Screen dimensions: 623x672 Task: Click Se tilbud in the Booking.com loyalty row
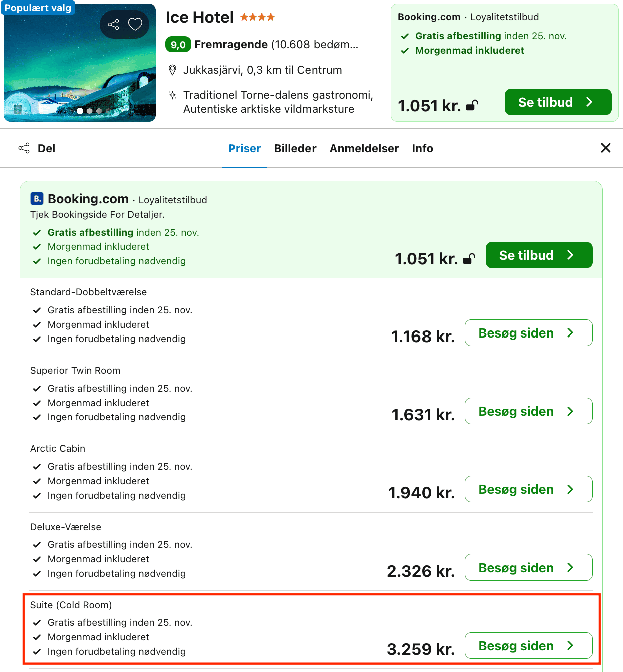[x=539, y=255]
